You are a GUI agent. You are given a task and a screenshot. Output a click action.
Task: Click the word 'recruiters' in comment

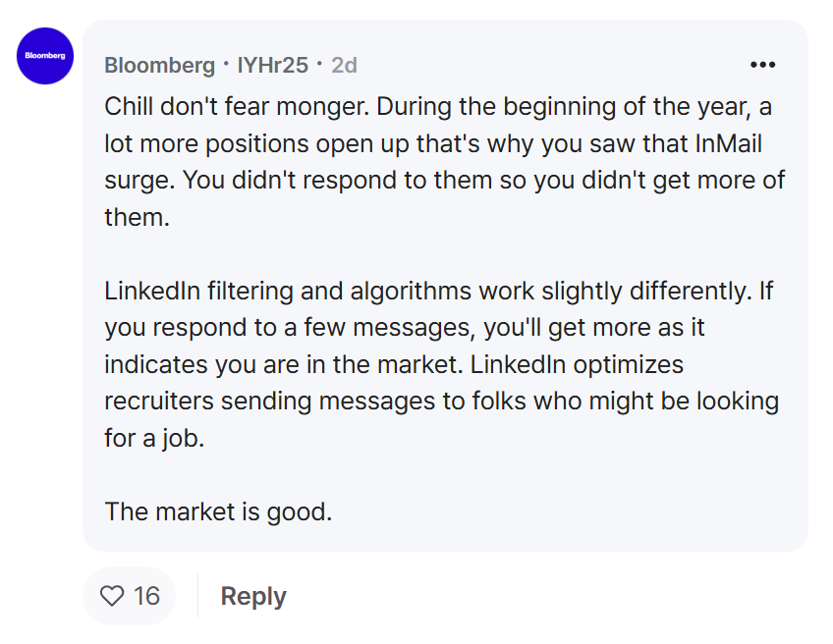(159, 402)
